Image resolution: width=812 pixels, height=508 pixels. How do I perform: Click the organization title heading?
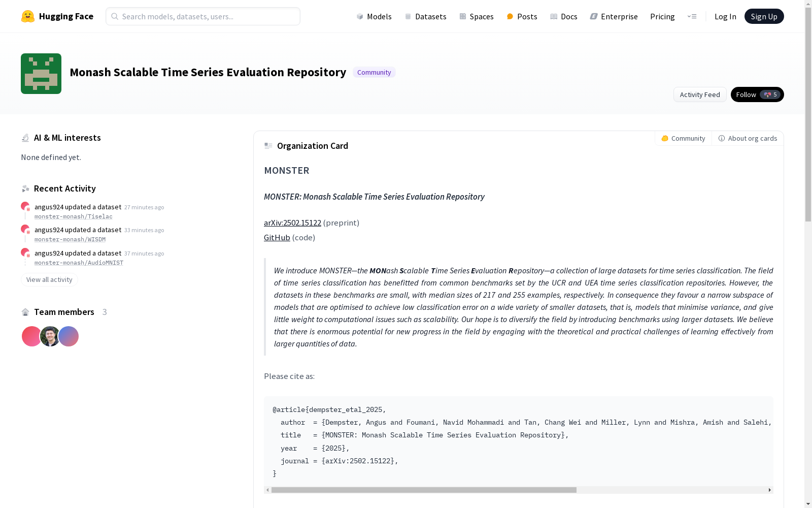coord(208,72)
